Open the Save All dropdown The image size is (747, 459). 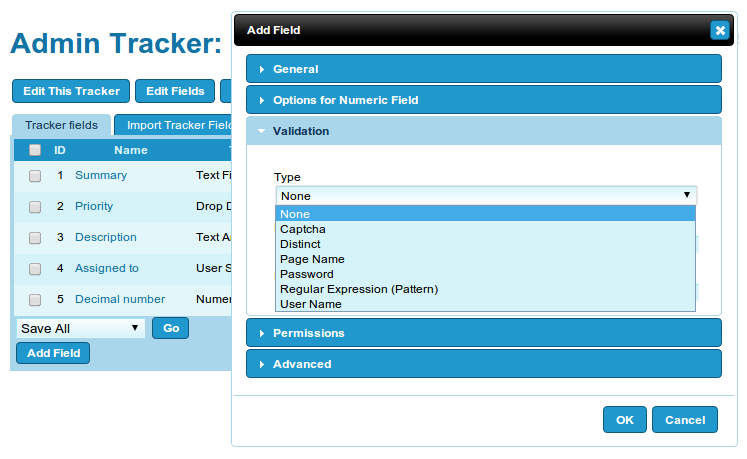click(81, 328)
